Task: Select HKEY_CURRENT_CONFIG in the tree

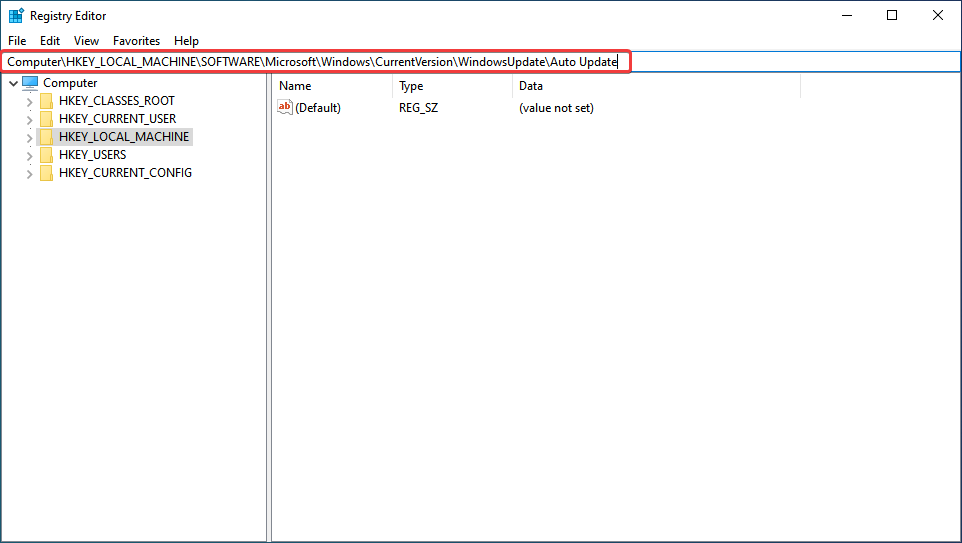Action: [125, 173]
